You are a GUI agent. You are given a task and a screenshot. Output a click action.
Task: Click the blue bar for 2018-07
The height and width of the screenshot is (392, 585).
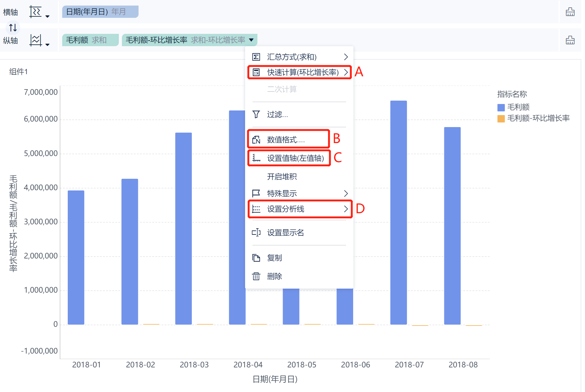[x=398, y=212]
